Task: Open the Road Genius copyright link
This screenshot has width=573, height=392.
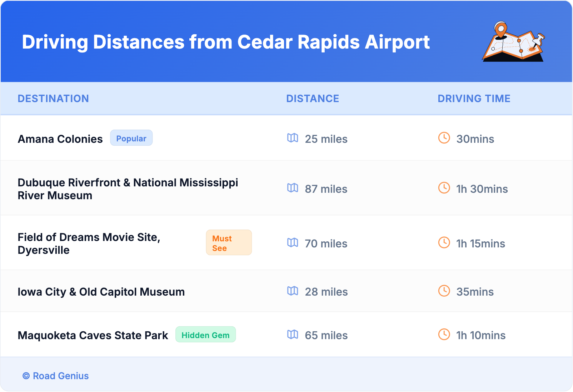Action: 56,376
